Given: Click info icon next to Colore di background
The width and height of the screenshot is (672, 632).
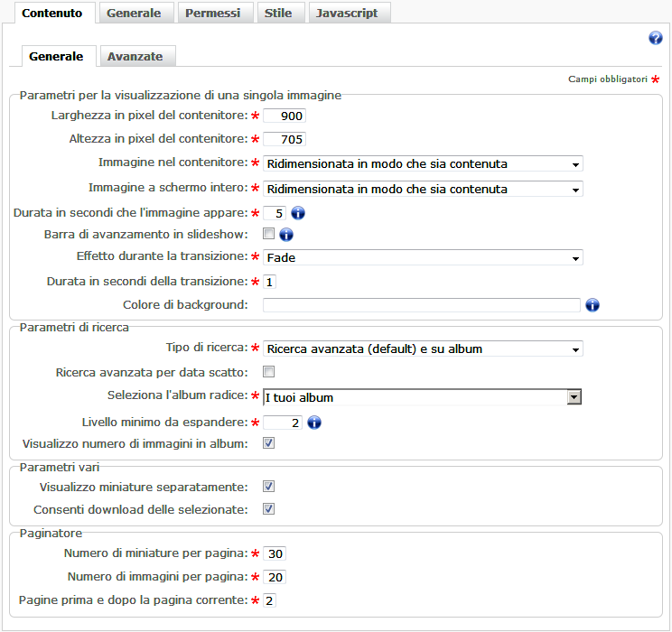Looking at the screenshot, I should click(593, 305).
